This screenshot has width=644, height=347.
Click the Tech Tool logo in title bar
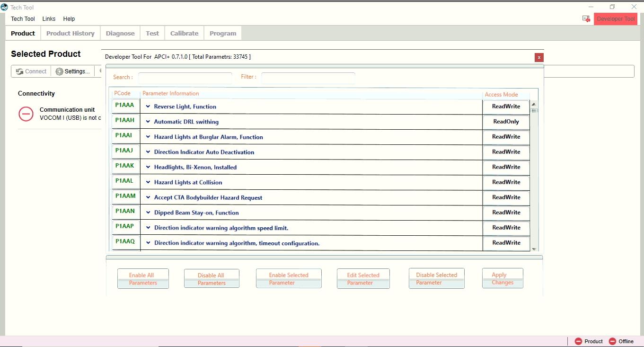point(5,7)
